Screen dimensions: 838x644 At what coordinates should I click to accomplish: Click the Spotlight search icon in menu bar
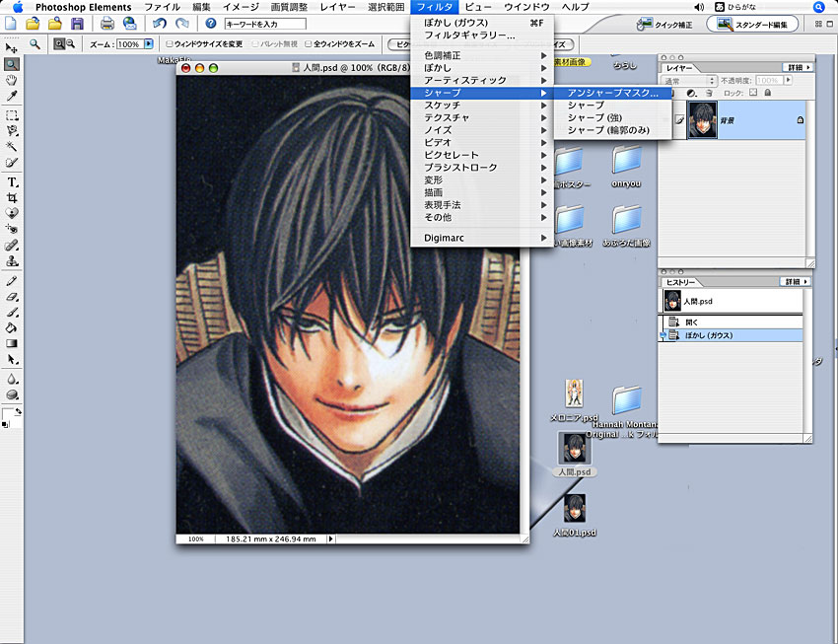pyautogui.click(x=818, y=7)
